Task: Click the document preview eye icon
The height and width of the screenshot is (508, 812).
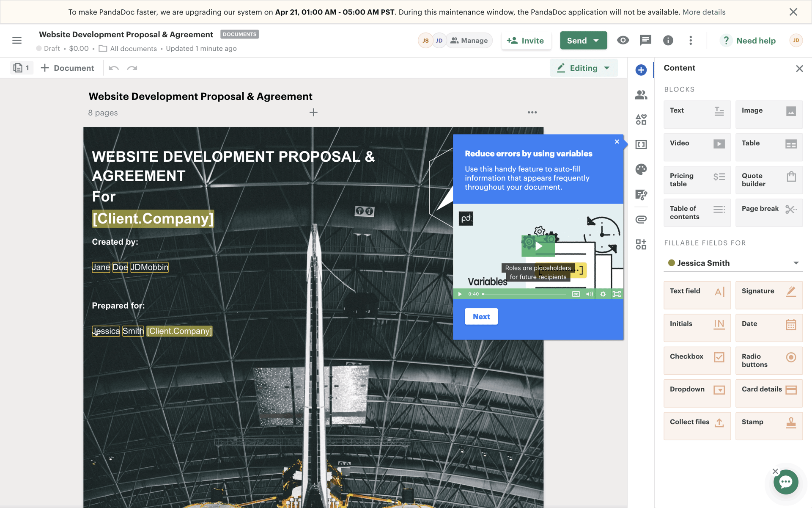Action: pyautogui.click(x=623, y=40)
